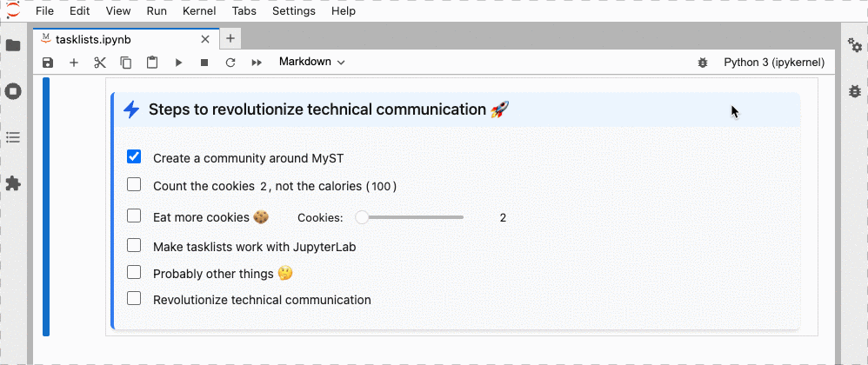
Task: Close the tasklists.ipynb tab
Action: (205, 39)
